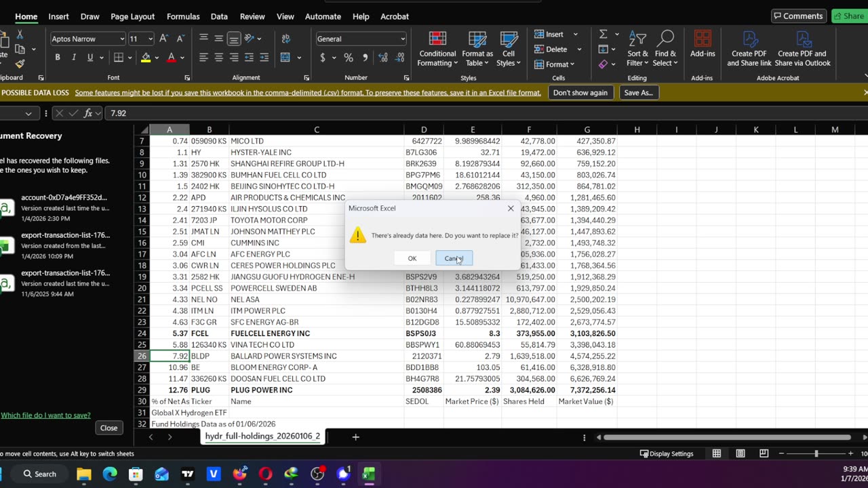Toggle Align Right horizontal alignment
The image size is (868, 488).
(233, 58)
